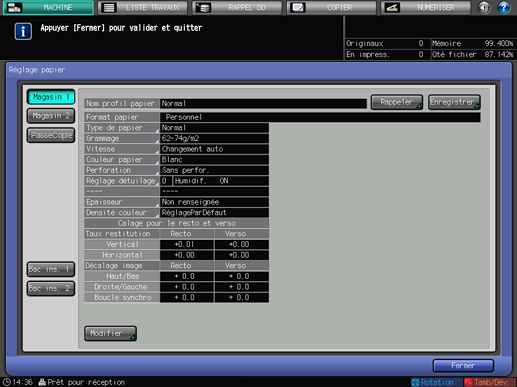
Task: Click the Sans perfor. value
Action: (x=214, y=170)
